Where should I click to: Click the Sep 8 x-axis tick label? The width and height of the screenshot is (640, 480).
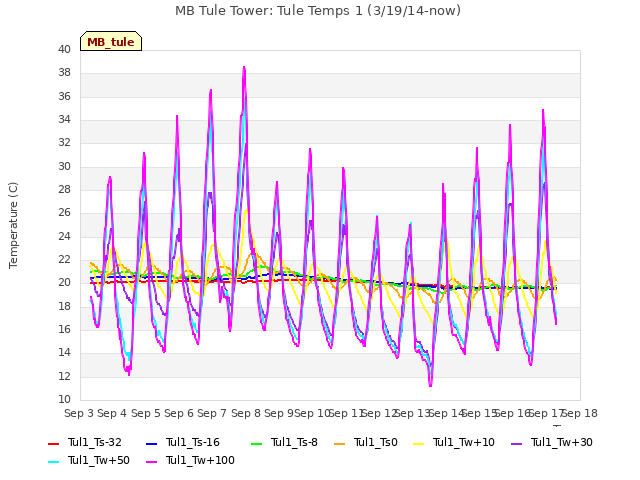245,413
